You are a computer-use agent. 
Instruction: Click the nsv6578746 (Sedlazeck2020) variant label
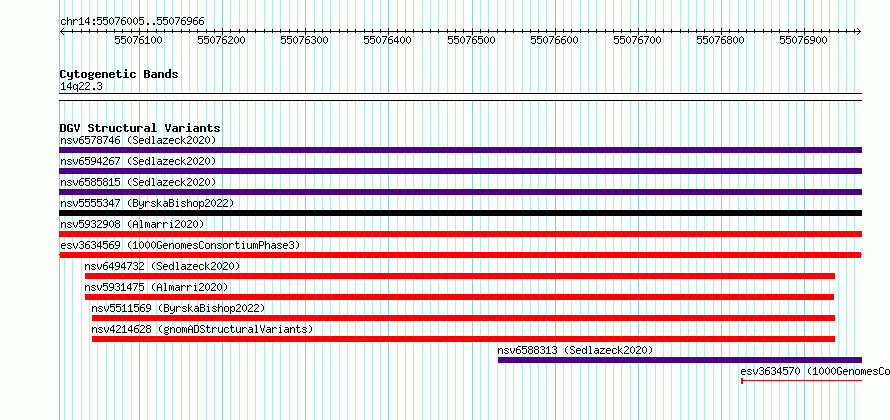(138, 140)
